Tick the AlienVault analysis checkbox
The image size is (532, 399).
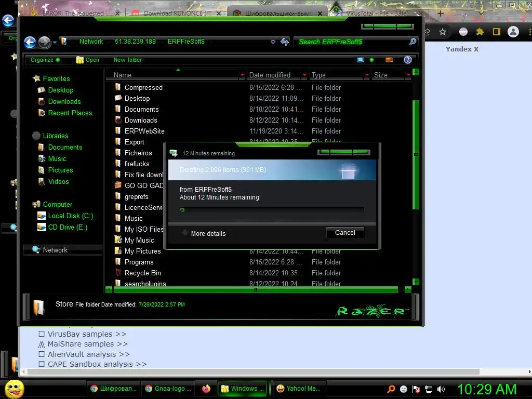(42, 354)
